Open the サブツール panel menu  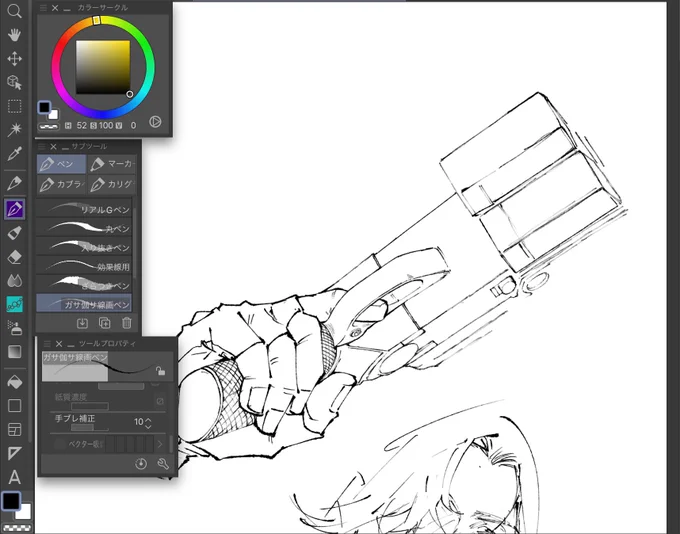(42, 147)
